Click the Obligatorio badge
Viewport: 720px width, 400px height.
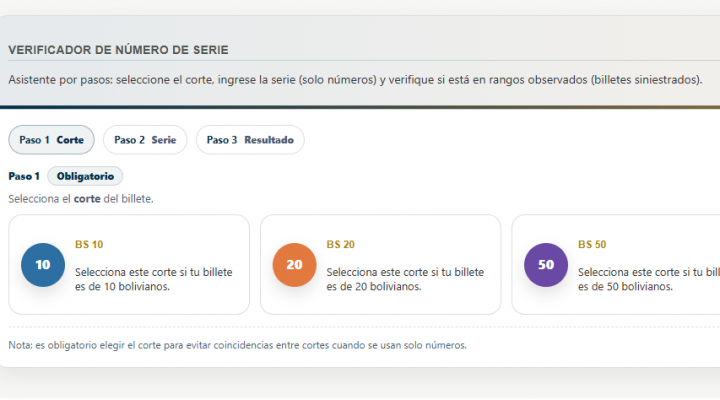85,176
